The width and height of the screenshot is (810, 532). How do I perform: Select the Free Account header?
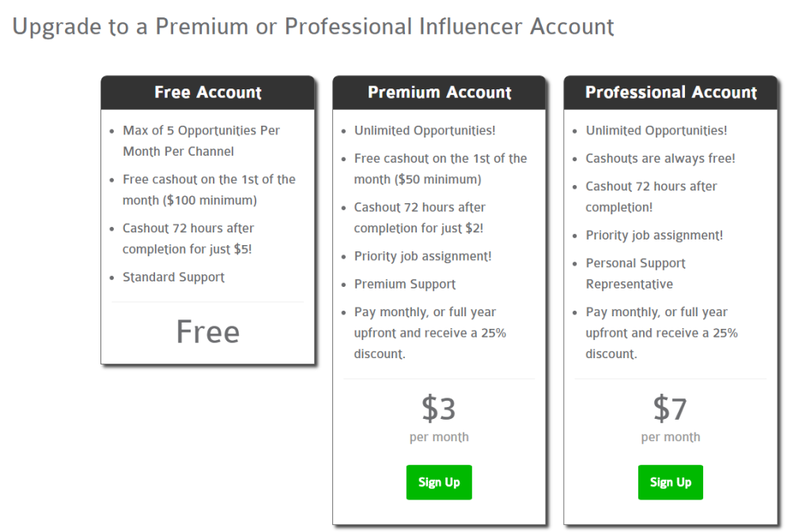[208, 92]
